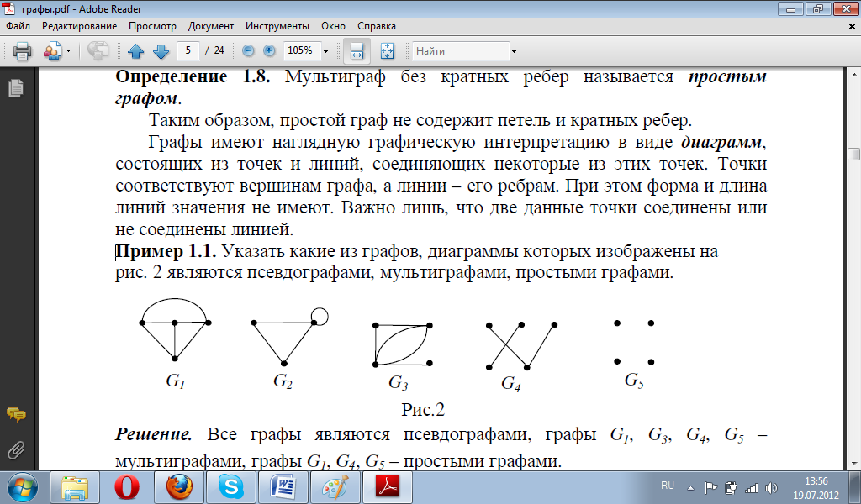Click the text "Пример 1.1."
861x504 pixels.
[x=166, y=251]
